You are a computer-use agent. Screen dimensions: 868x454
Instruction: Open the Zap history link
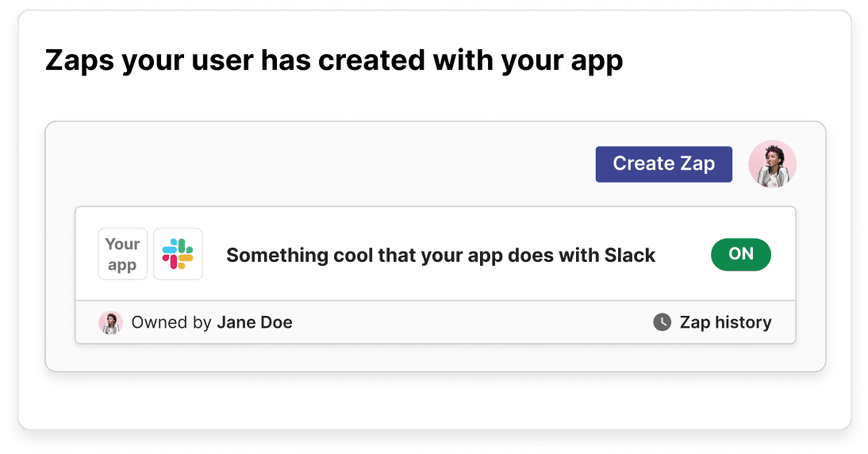(x=724, y=322)
